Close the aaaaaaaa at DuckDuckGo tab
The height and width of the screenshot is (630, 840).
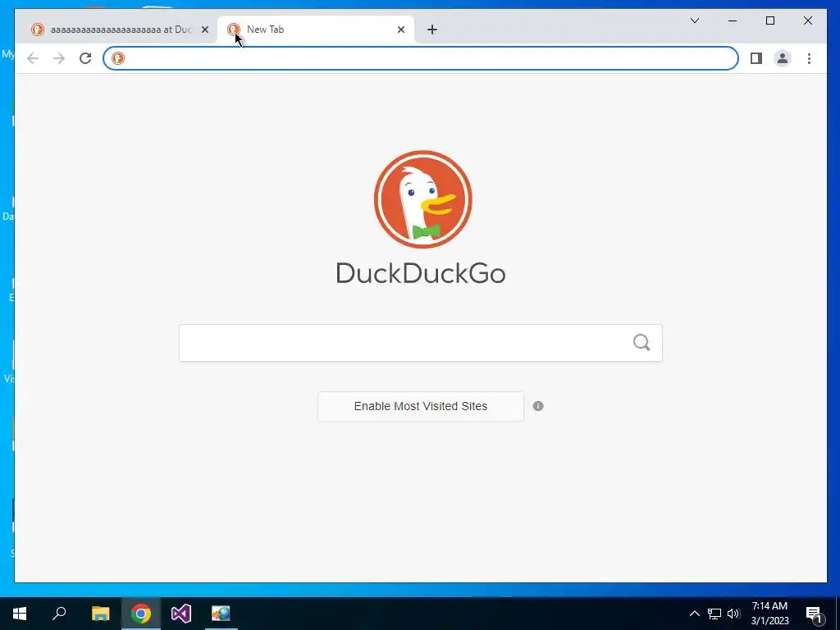(x=204, y=30)
